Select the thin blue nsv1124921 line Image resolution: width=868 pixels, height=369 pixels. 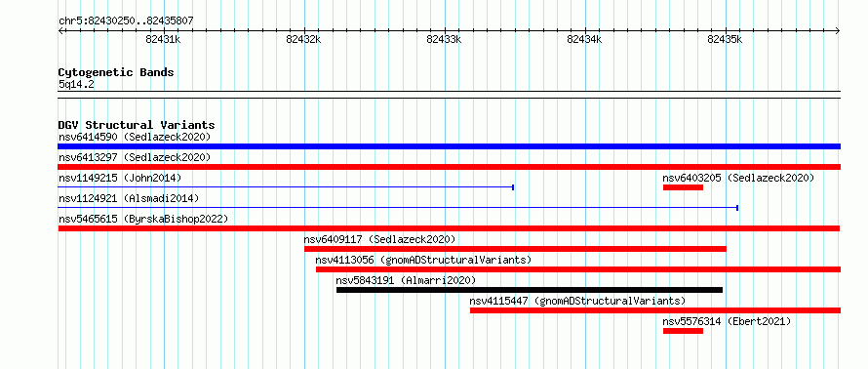click(x=398, y=208)
